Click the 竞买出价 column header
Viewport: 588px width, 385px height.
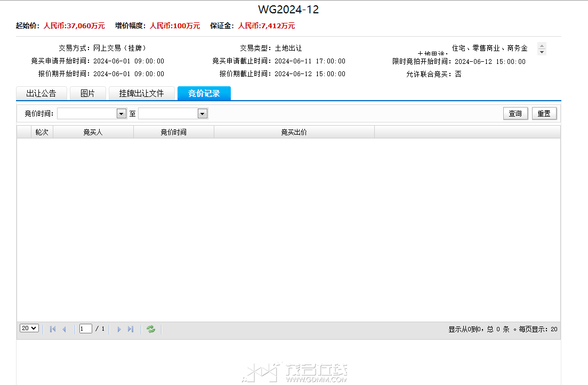point(294,132)
